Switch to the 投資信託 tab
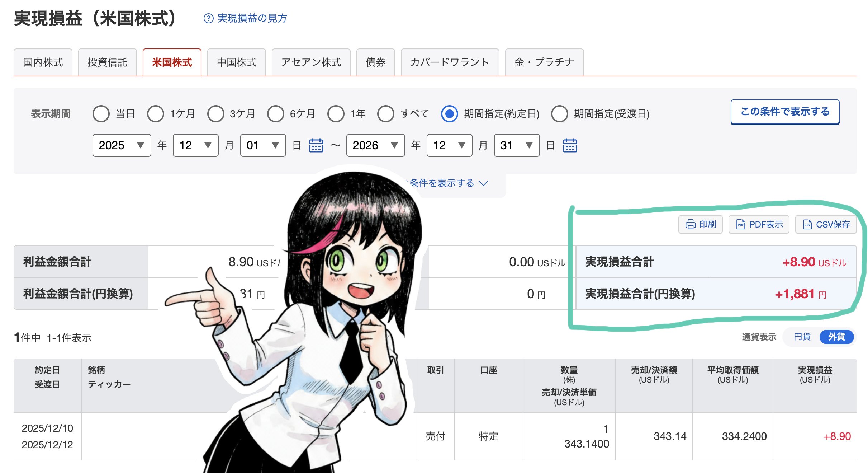The width and height of the screenshot is (868, 473). pyautogui.click(x=108, y=62)
